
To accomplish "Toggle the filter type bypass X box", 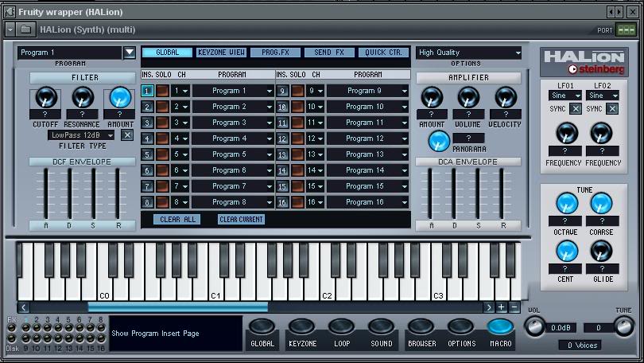I will pyautogui.click(x=127, y=135).
